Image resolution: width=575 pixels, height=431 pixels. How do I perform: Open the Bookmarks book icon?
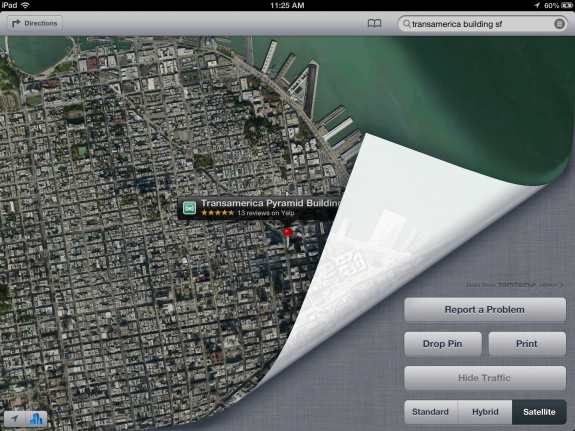(374, 23)
